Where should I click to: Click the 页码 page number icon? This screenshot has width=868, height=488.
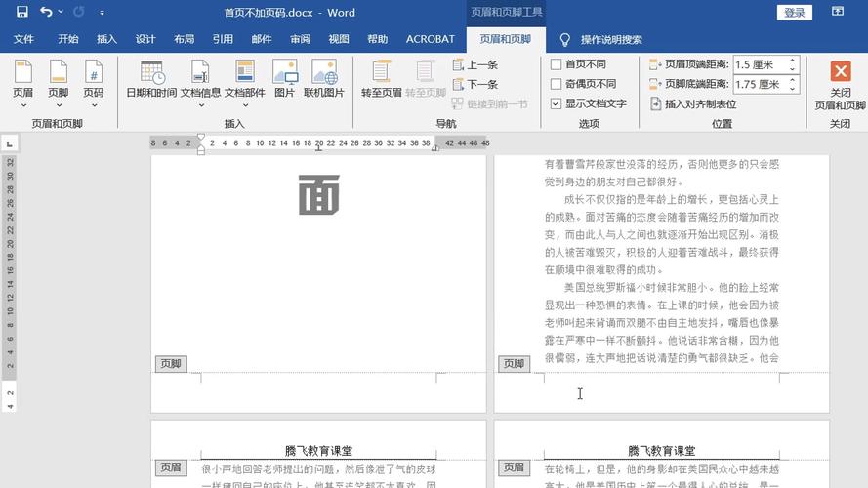pos(94,72)
